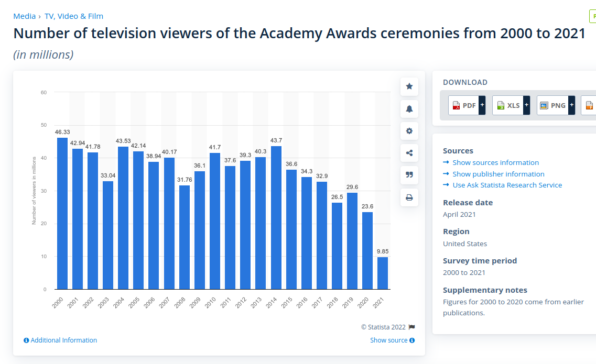596x364 pixels.
Task: Open Use Ask Statista Research Service
Action: point(507,185)
